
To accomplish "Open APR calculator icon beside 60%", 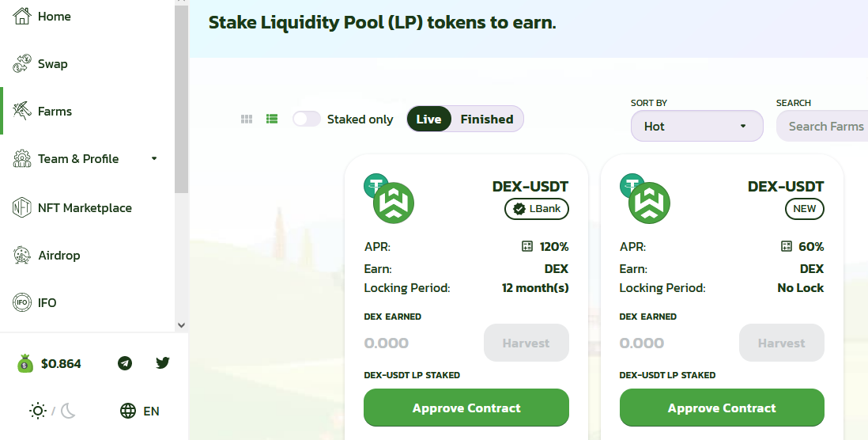I will coord(786,247).
